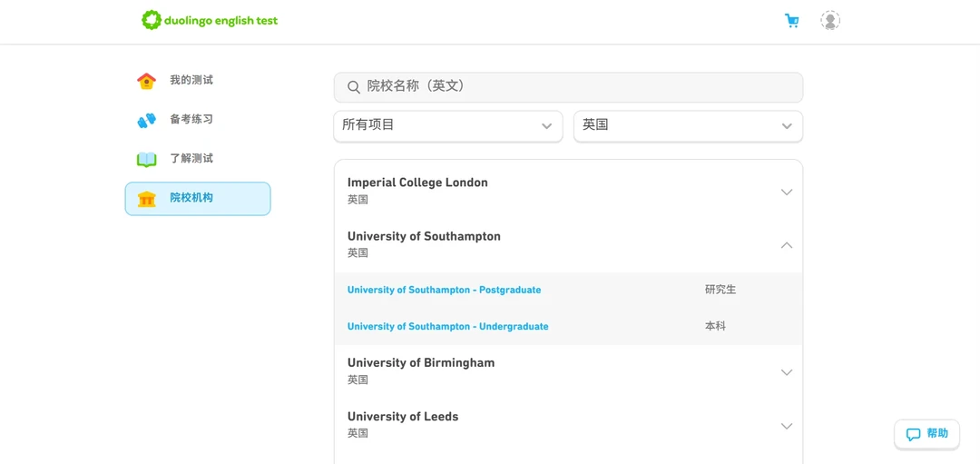Open the shopping cart
This screenshot has height=464, width=980.
tap(792, 21)
